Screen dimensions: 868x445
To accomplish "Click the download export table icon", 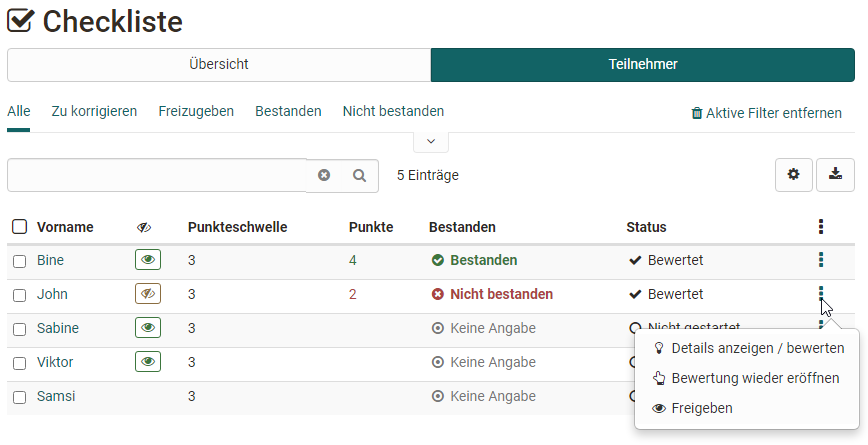I will (835, 175).
